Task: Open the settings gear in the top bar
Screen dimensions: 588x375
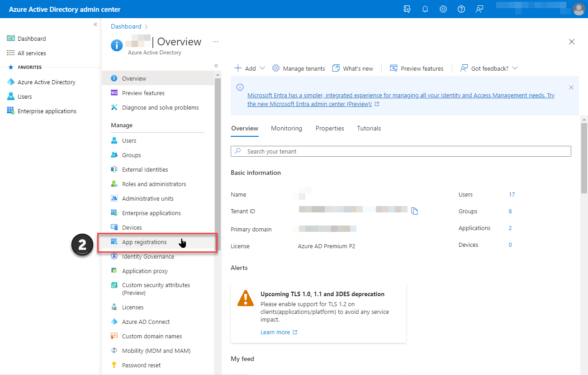Action: tap(443, 9)
